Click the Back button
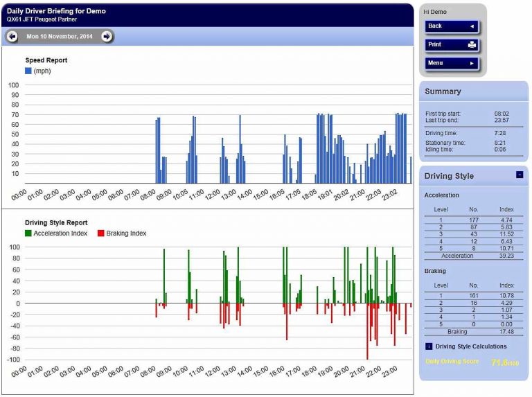 pyautogui.click(x=451, y=26)
